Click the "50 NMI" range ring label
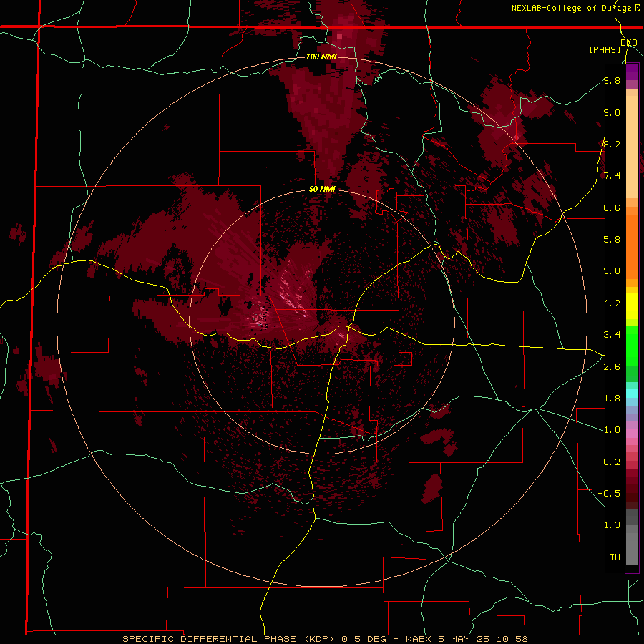This screenshot has width=644, height=644. [323, 190]
